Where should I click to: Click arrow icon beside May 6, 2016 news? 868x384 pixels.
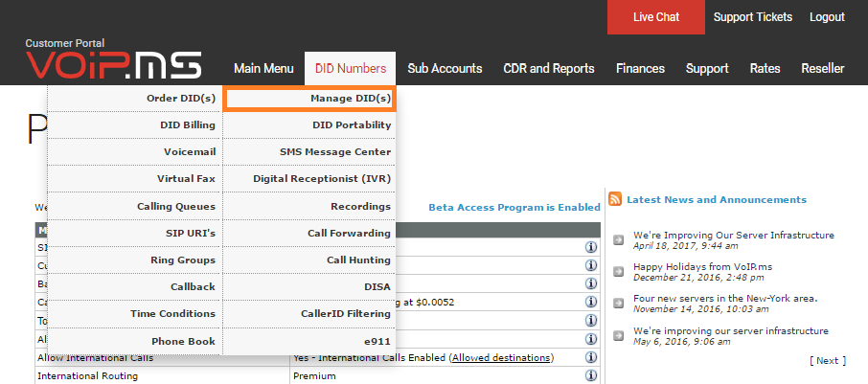click(x=618, y=336)
